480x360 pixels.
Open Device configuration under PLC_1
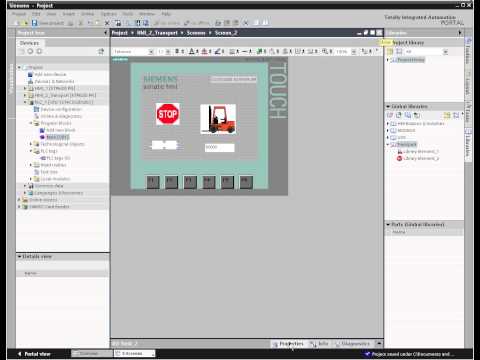coord(61,109)
